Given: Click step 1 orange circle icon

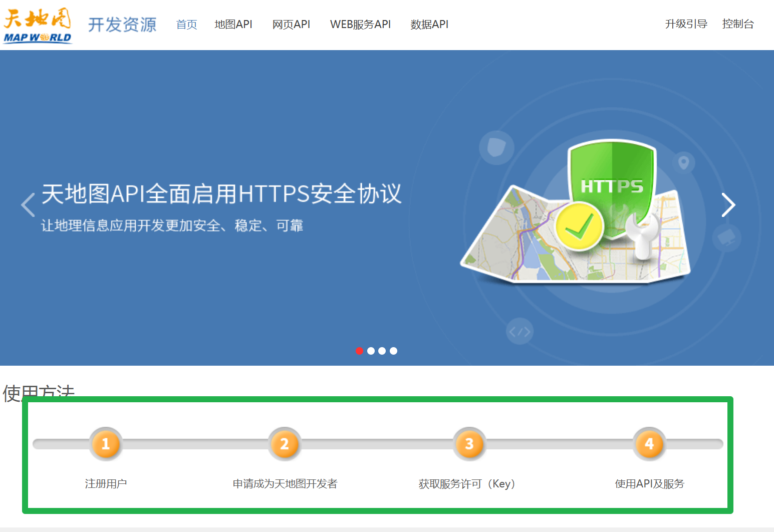Looking at the screenshot, I should click(106, 444).
